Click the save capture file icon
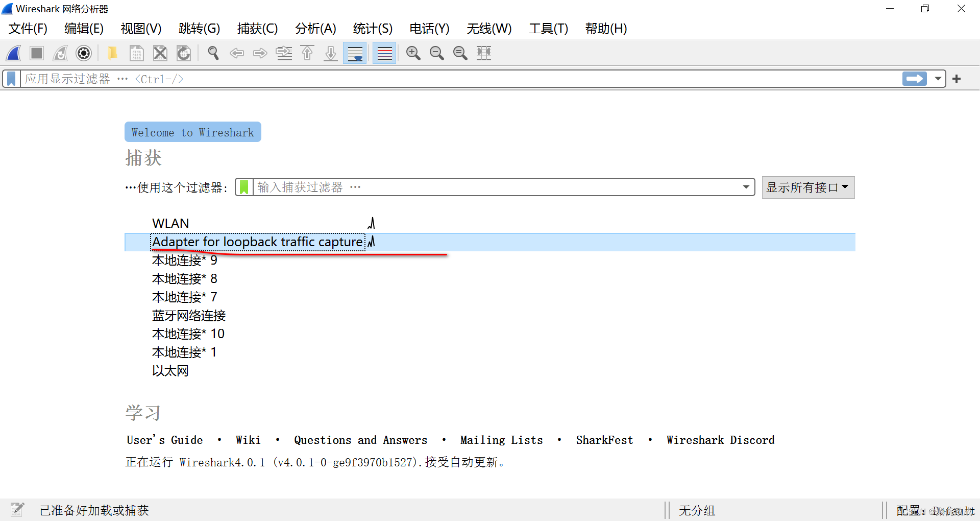This screenshot has height=521, width=980. (136, 53)
